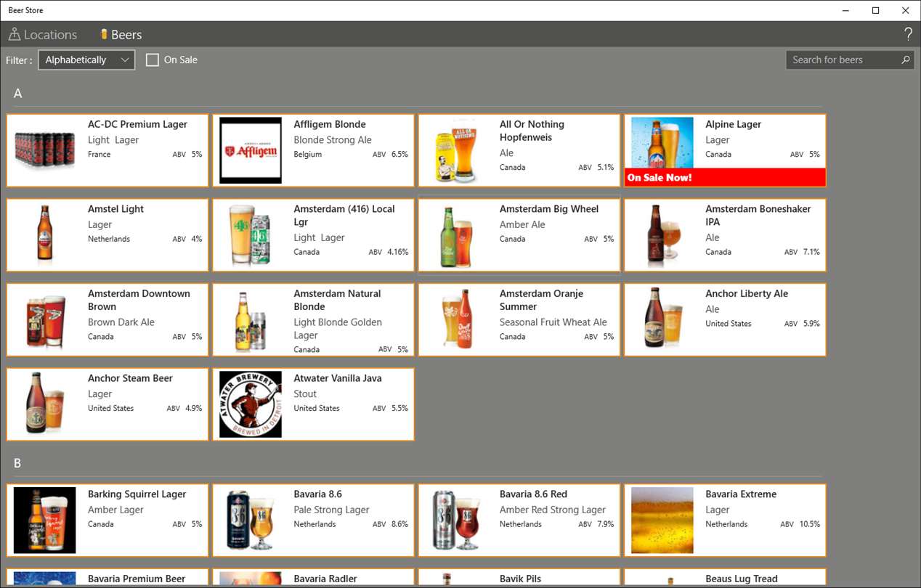The image size is (921, 588).
Task: Click the Brown Dark Ale style text
Action: point(121,322)
